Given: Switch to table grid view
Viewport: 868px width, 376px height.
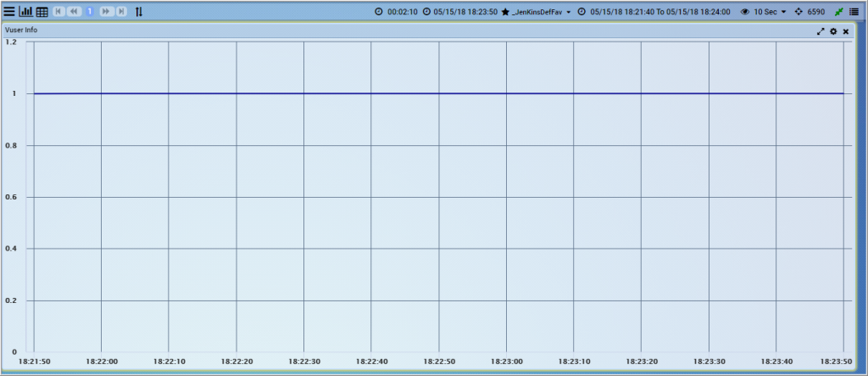Looking at the screenshot, I should pyautogui.click(x=42, y=12).
